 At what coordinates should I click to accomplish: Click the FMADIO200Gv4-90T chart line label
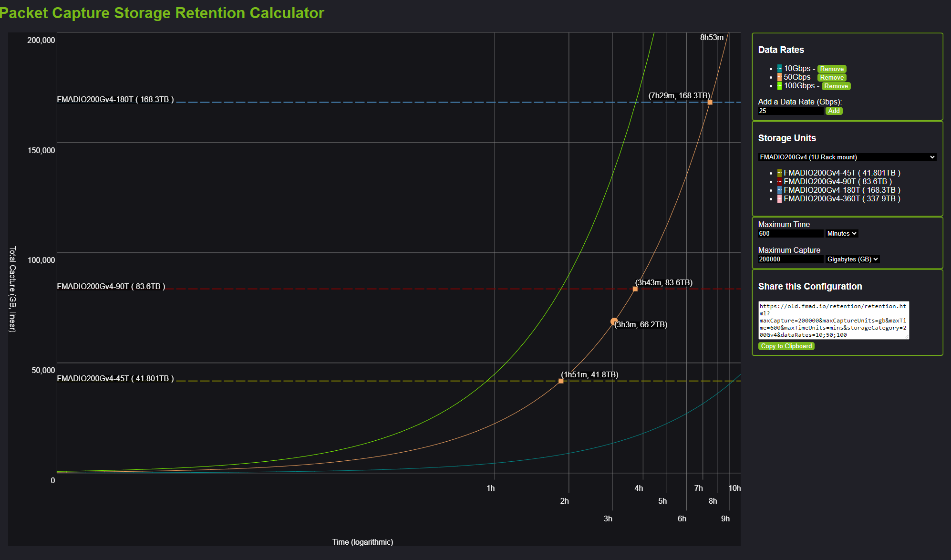111,287
